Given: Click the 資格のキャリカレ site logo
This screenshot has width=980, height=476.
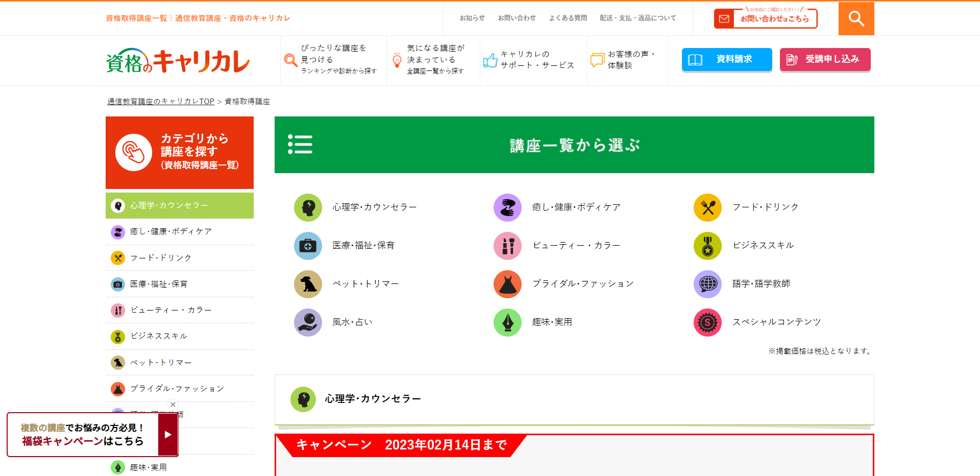Looking at the screenshot, I should 178,61.
